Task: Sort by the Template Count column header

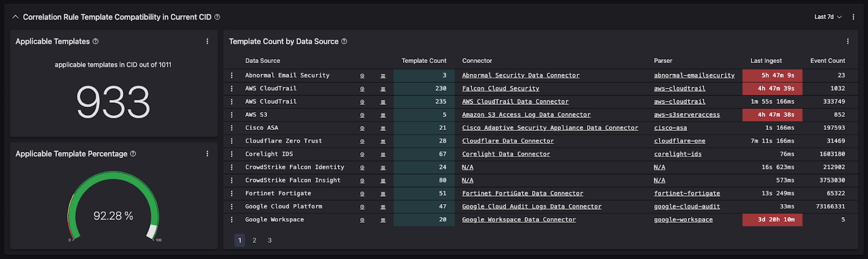Action: click(x=424, y=61)
